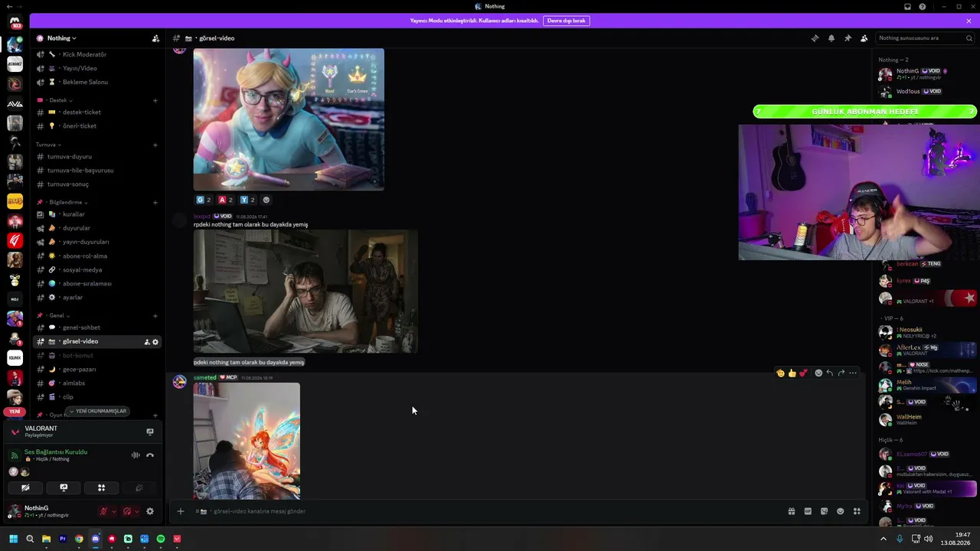Open the sticker picker
Screen dimensions: 980x551
824,511
